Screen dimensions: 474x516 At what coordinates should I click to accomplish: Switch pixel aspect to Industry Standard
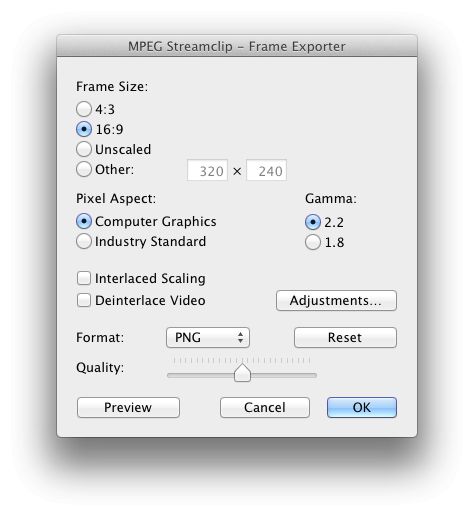84,241
